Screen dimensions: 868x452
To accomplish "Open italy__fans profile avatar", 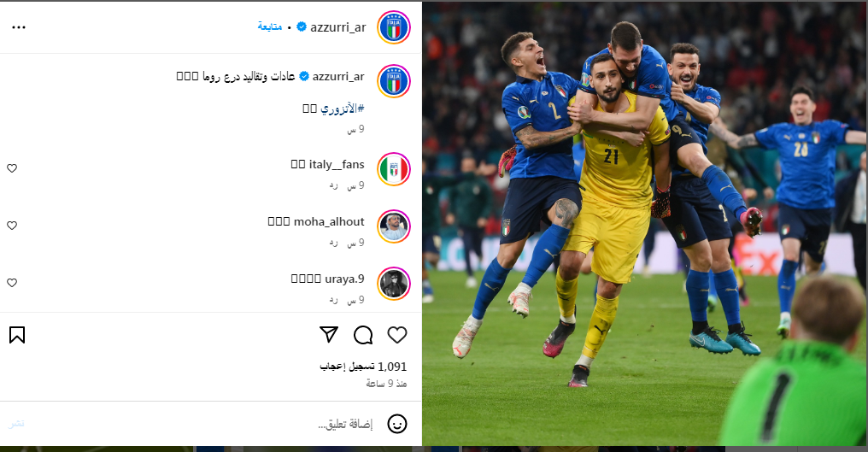I will pos(394,169).
